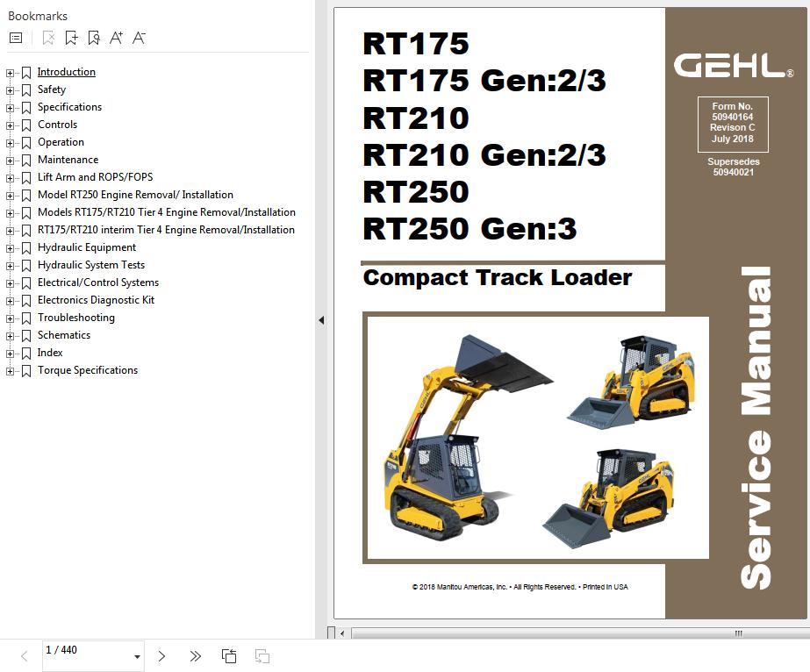Open the page number dropdown

click(137, 657)
